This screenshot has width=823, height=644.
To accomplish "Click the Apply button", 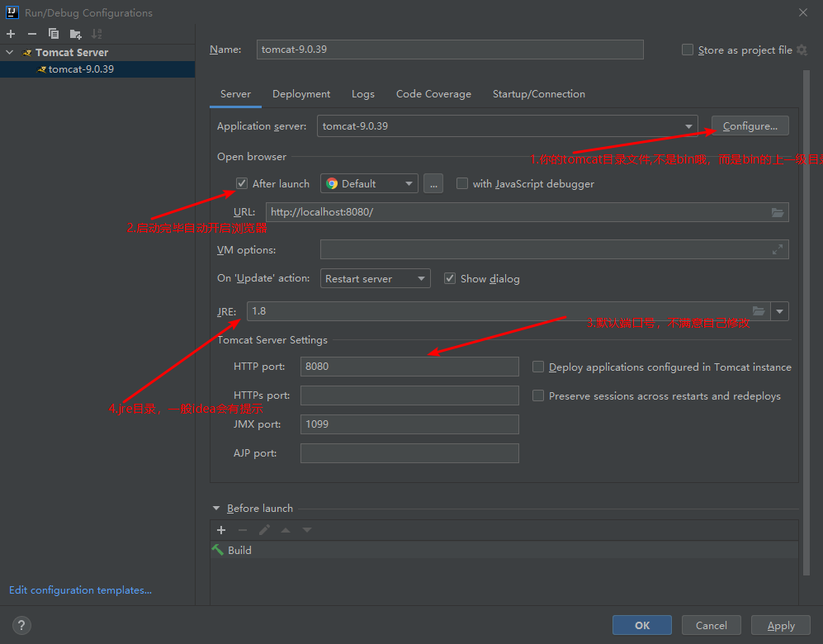I will click(x=780, y=625).
